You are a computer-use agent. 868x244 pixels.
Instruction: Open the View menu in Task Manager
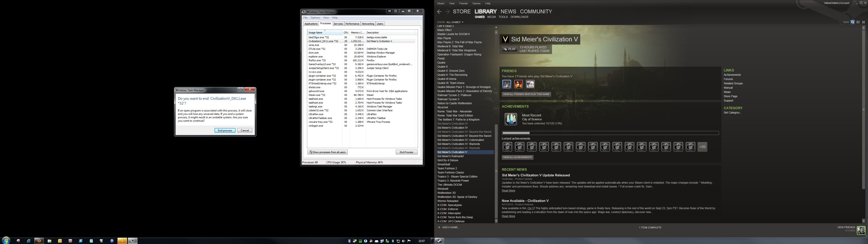[x=326, y=17]
